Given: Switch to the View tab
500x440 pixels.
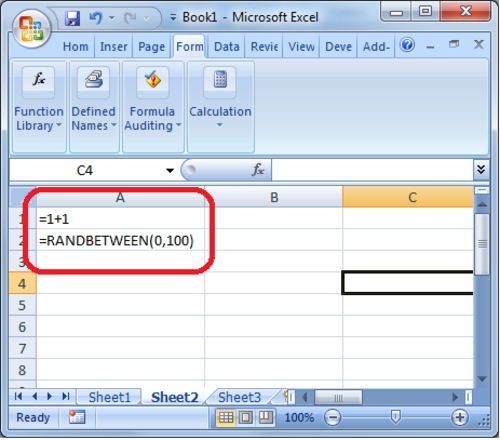Looking at the screenshot, I should (301, 47).
